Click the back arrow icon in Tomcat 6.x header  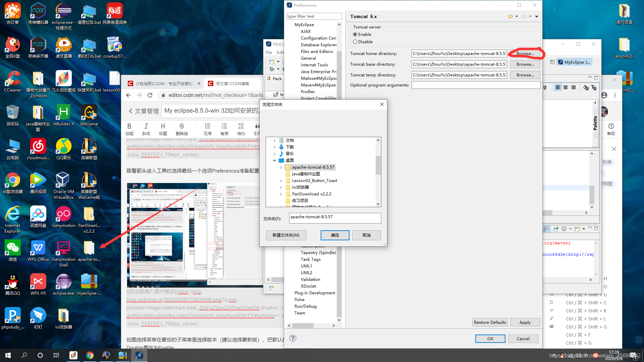point(510,16)
